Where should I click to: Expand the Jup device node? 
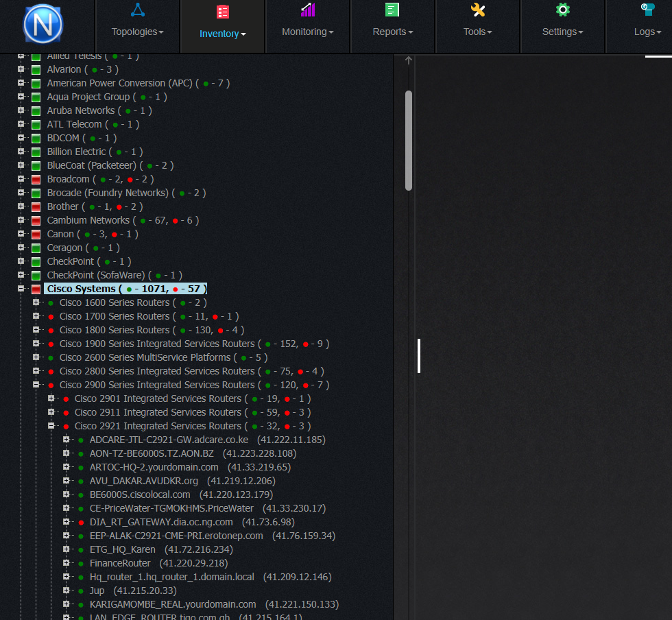click(66, 590)
